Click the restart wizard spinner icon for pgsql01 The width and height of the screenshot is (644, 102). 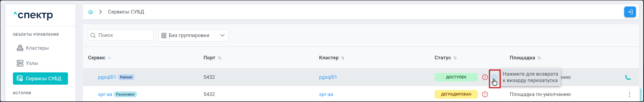click(x=494, y=78)
